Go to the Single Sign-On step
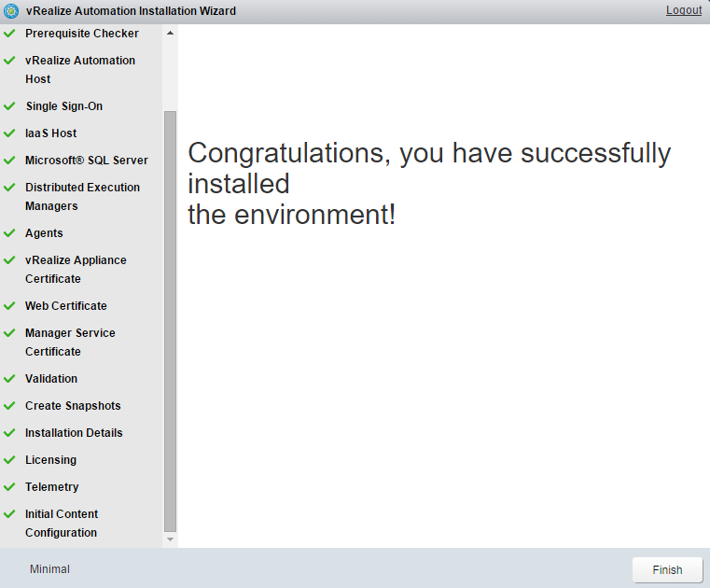 (63, 106)
